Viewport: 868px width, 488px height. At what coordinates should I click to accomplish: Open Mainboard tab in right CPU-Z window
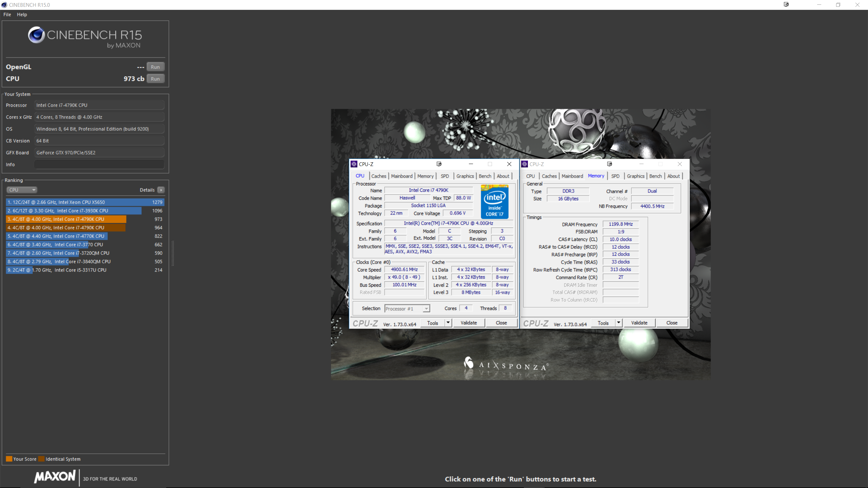(572, 176)
